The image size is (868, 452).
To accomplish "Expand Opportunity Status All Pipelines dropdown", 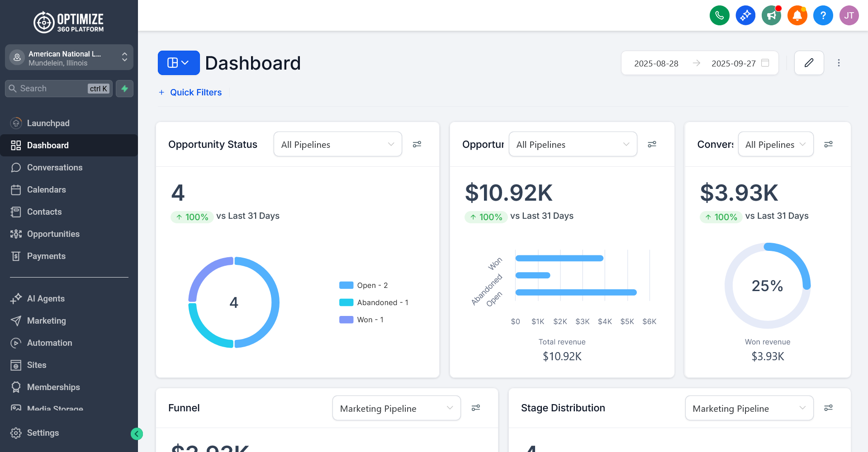I will tap(337, 144).
